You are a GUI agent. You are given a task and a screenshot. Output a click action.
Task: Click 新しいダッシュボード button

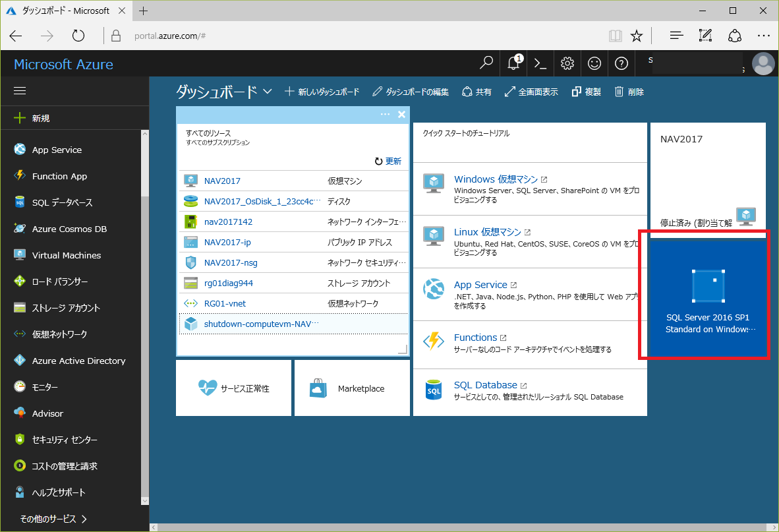[x=322, y=92]
